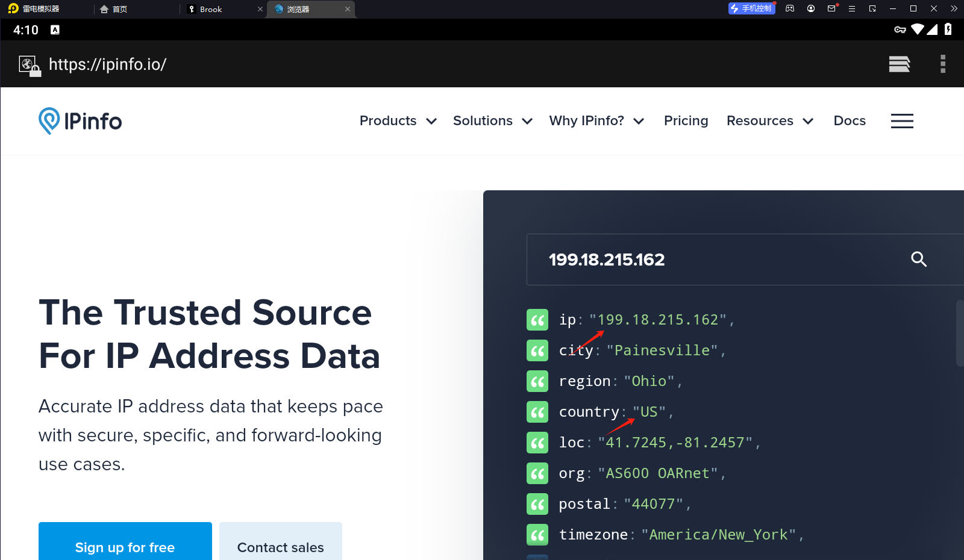Click the IPinfo logo
The height and width of the screenshot is (560, 964).
pyautogui.click(x=80, y=121)
